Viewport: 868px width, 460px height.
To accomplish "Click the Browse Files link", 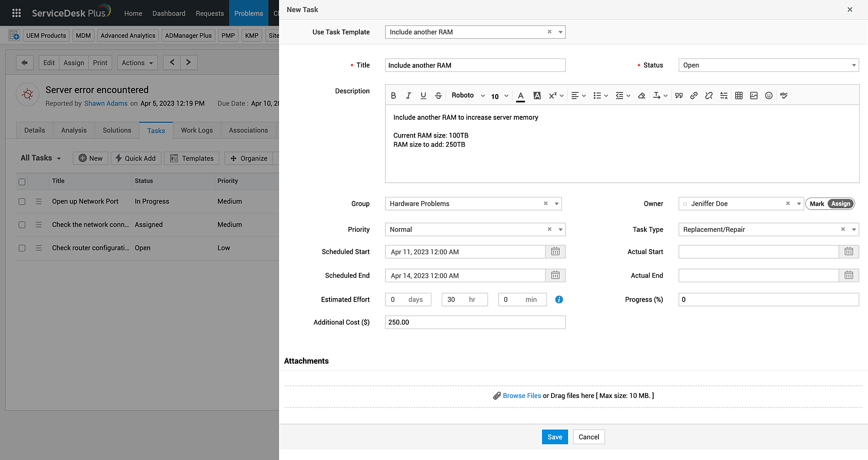I will [x=522, y=396].
